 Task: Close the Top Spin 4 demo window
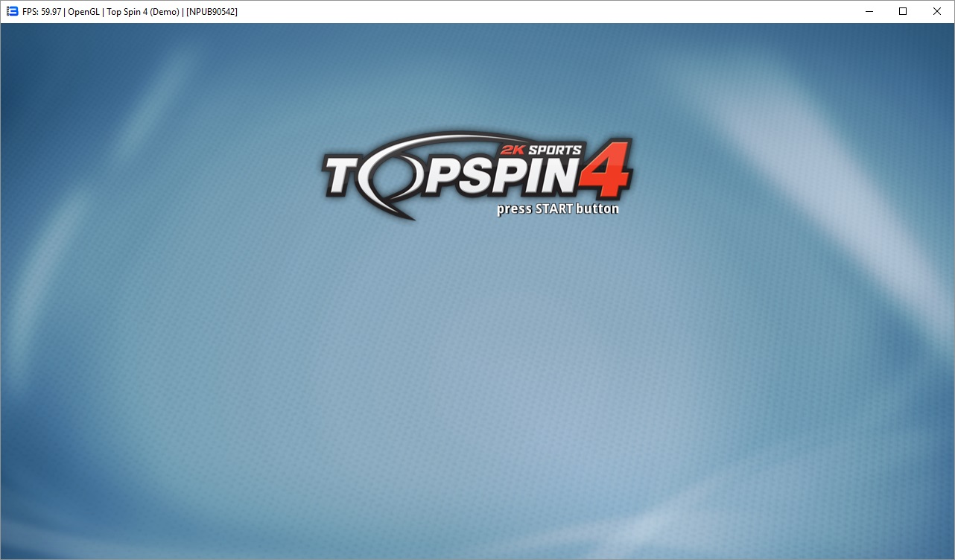[x=937, y=11]
